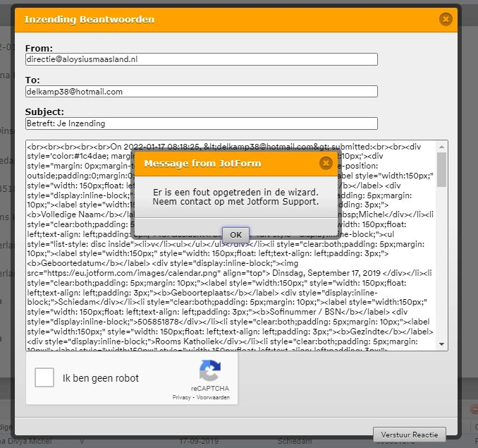Screen dimensions: 478x448
Task: Click the message body scrollbar down arrow
Action: coord(441,344)
